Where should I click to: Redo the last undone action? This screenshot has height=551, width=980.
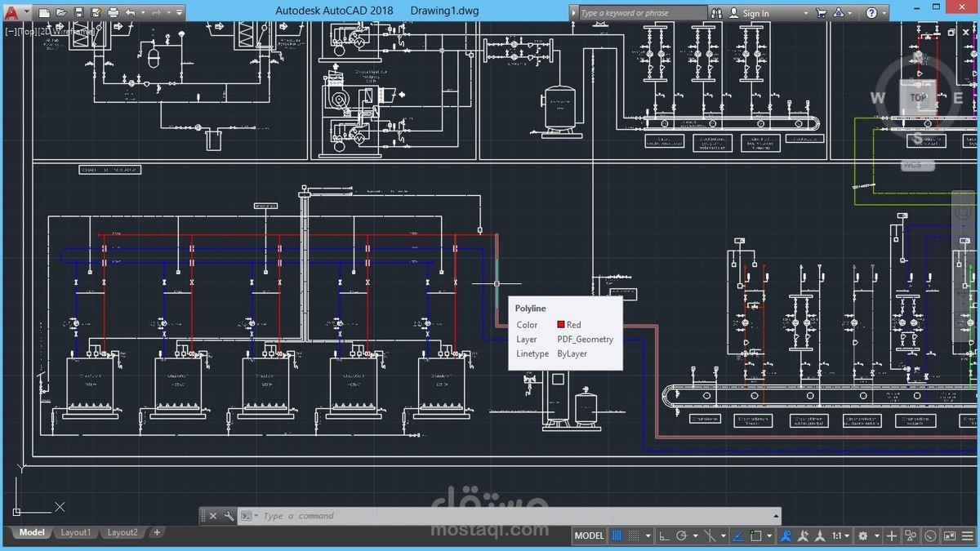pyautogui.click(x=157, y=12)
